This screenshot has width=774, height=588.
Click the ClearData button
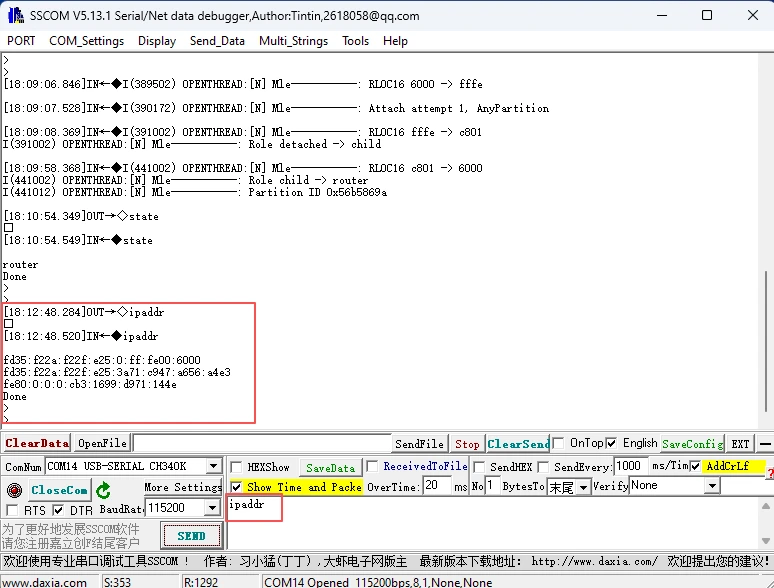point(37,443)
